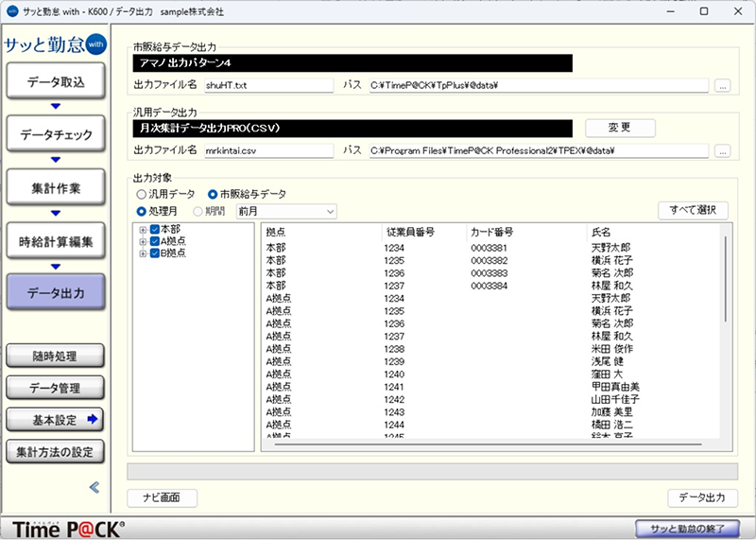The height and width of the screenshot is (540, 756).
Task: Open 集計方法の設定 button
Action: pos(55,452)
